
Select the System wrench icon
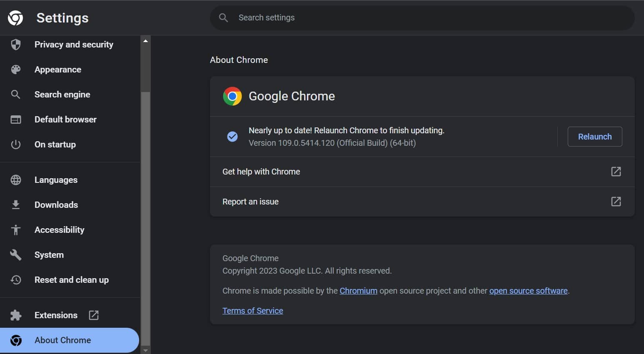(15, 254)
